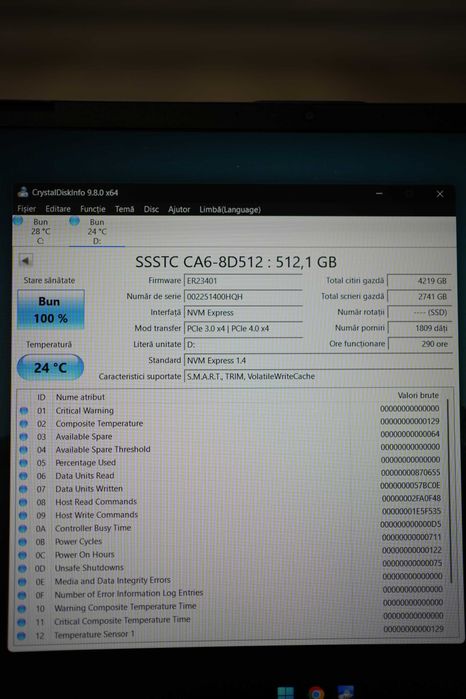This screenshot has width=466, height=699.
Task: Click raw value 00000000870655
Action: [410, 473]
